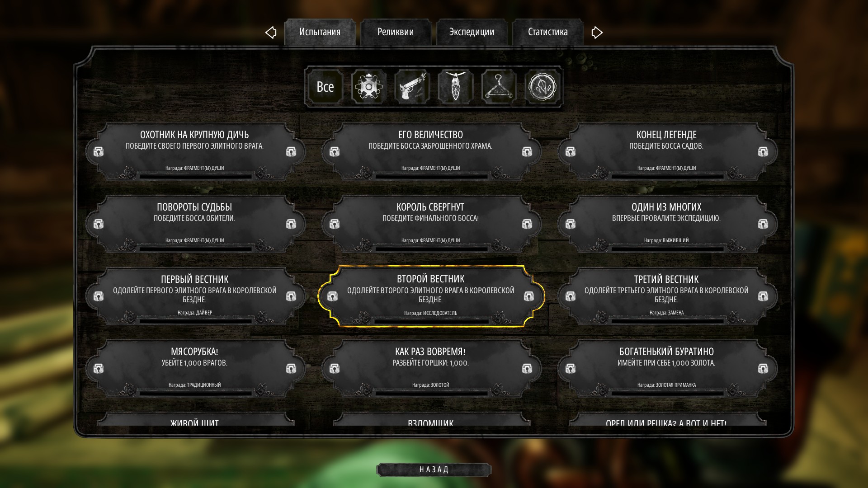
Task: Open the Статистика tab
Action: tap(547, 32)
